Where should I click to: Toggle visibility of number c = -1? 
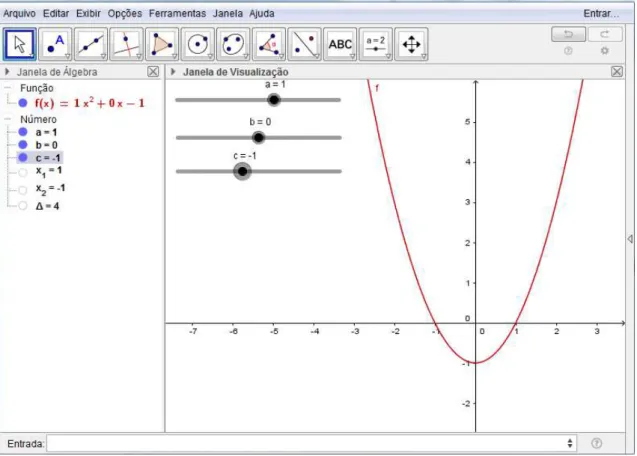coord(23,157)
